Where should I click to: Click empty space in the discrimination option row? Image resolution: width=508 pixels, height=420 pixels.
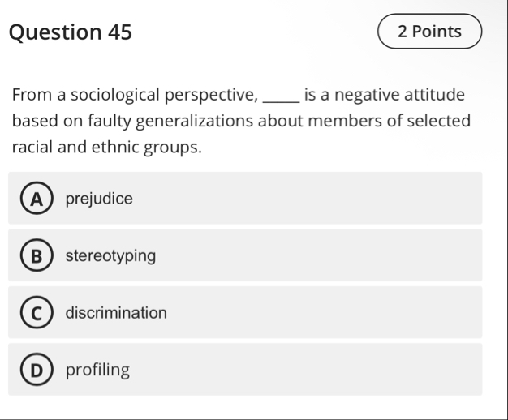coord(325,313)
